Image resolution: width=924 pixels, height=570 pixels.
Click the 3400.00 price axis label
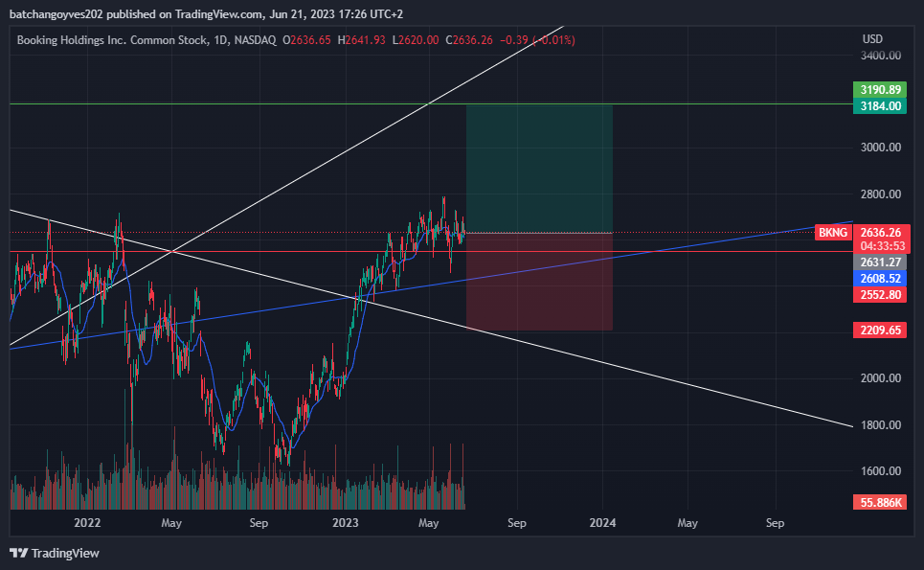(x=880, y=56)
